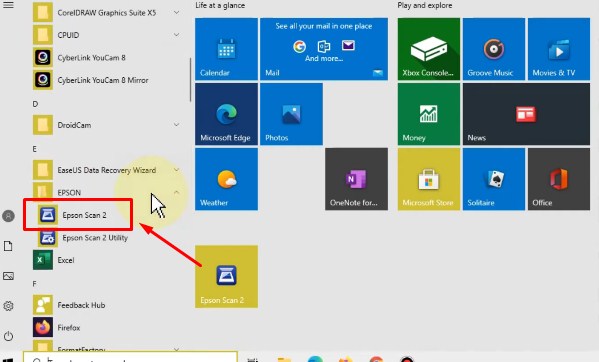Launch the Xbox Console tile
The width and height of the screenshot is (599, 362).
point(429,49)
